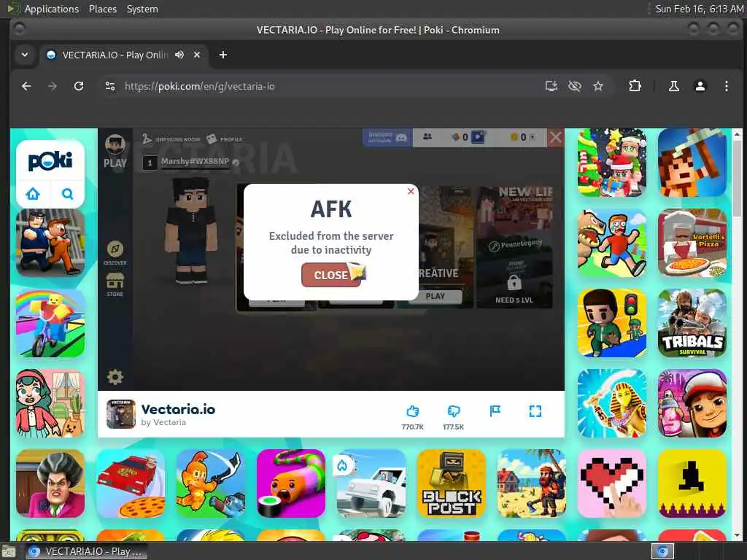This screenshot has width=747, height=560.
Task: Open the Subway Surfers style game thumbnail
Action: [x=692, y=402]
